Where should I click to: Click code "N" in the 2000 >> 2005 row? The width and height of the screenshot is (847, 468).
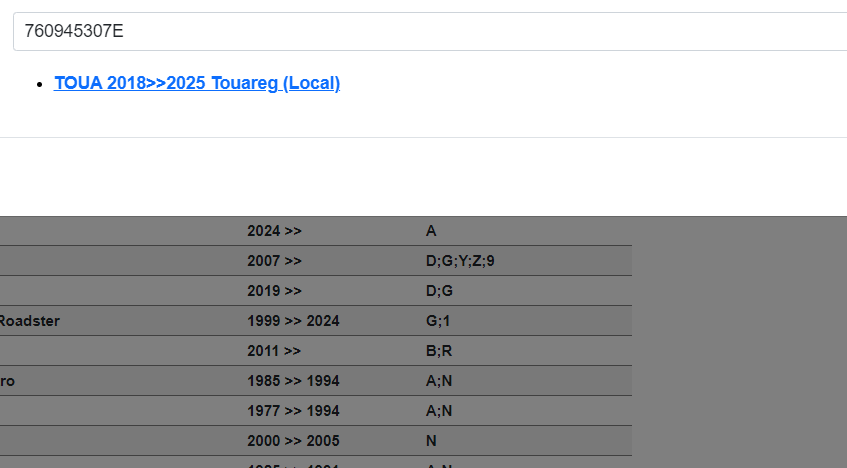point(431,441)
